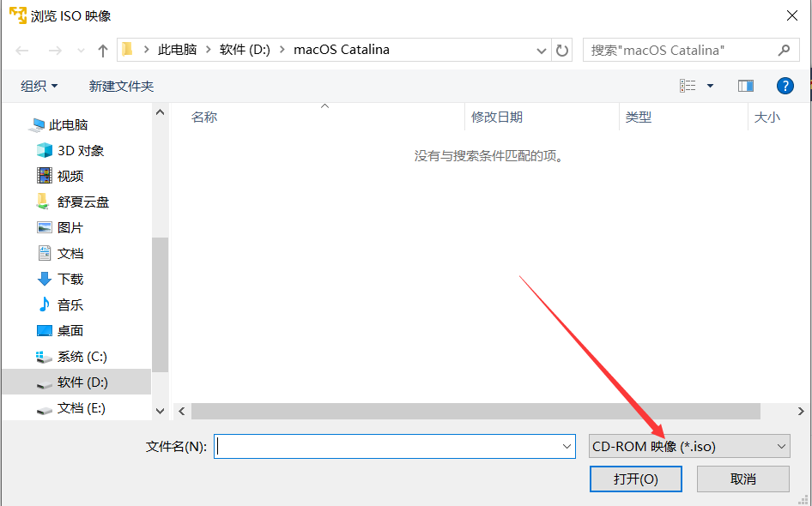Click the Forward navigation arrow
The height and width of the screenshot is (506, 812).
(x=55, y=51)
